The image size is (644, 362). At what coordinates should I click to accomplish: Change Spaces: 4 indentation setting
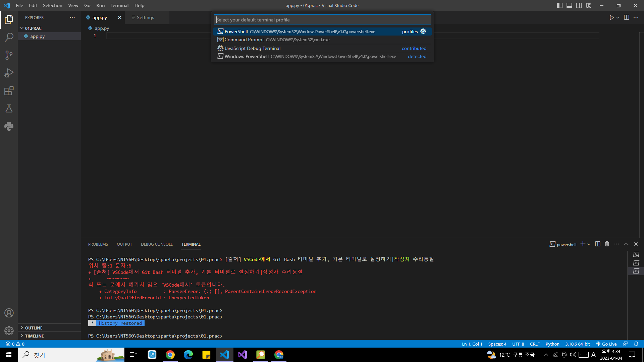click(497, 344)
